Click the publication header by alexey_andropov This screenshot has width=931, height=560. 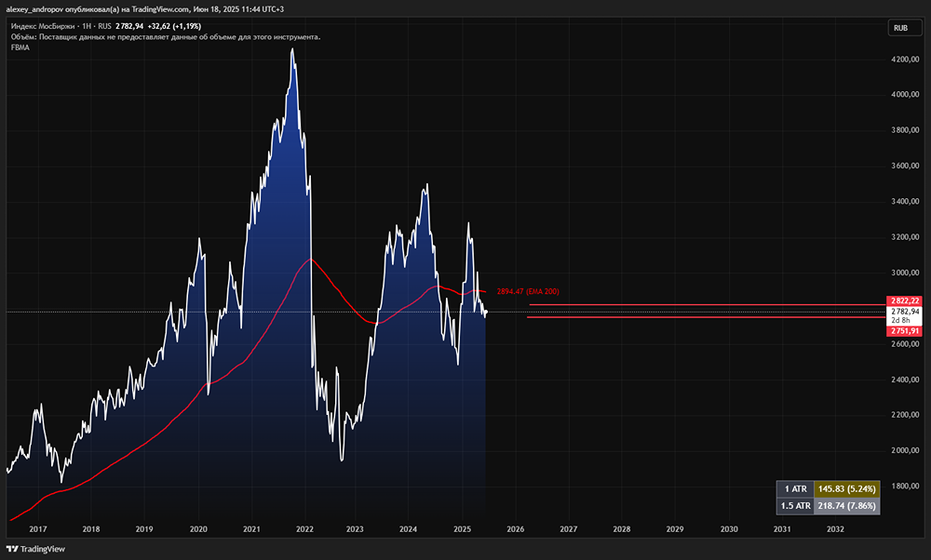(145, 9)
